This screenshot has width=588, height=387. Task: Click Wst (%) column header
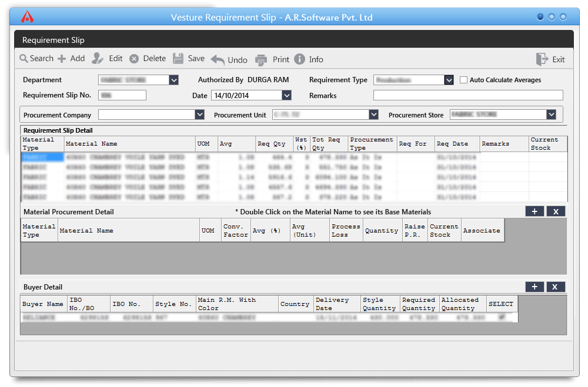(302, 144)
